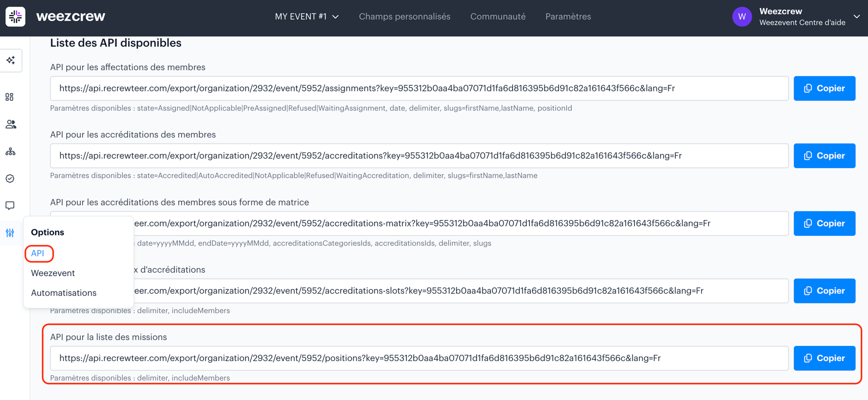868x400 pixels.
Task: Choose Automatisations in the Options menu
Action: click(64, 293)
